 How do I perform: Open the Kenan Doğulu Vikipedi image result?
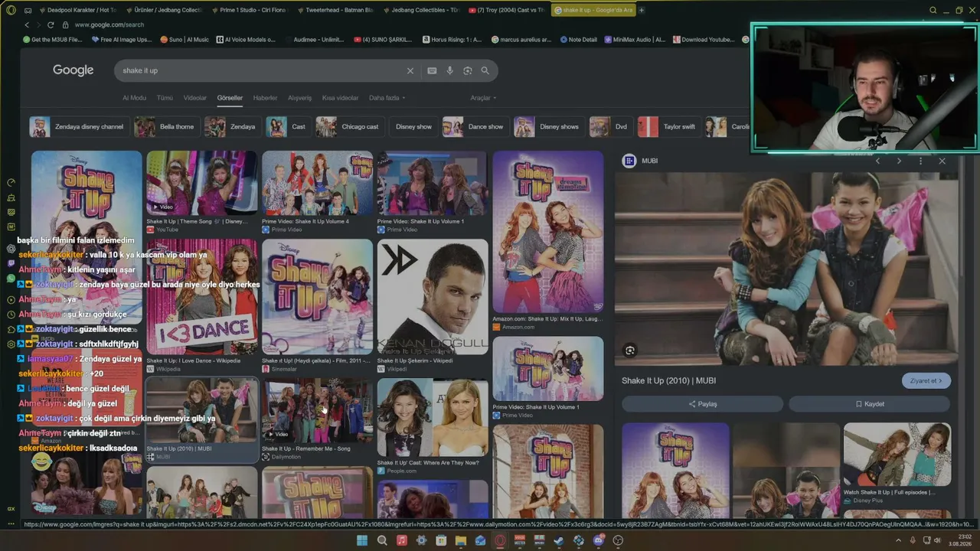(x=433, y=297)
